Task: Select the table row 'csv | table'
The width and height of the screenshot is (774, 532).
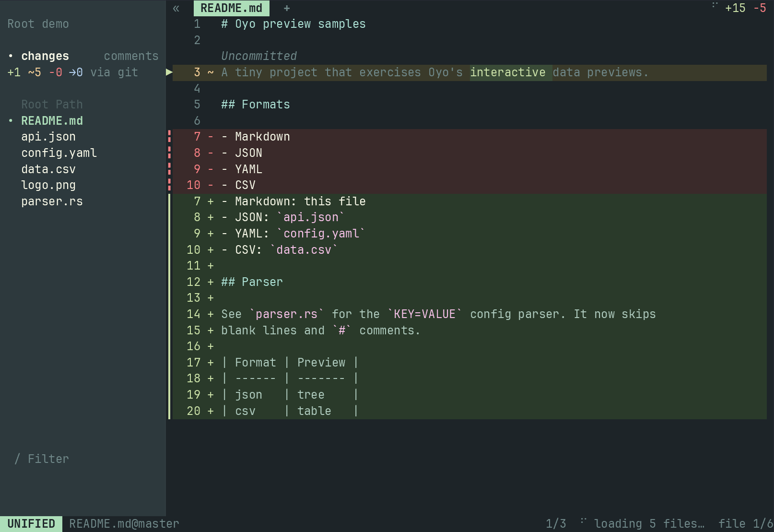Action: [x=469, y=411]
